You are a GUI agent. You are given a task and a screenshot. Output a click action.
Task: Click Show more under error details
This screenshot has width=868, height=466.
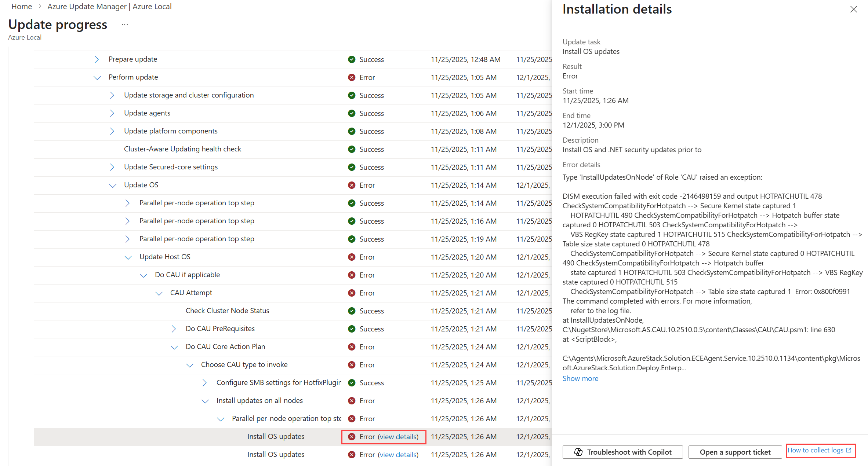coord(580,378)
